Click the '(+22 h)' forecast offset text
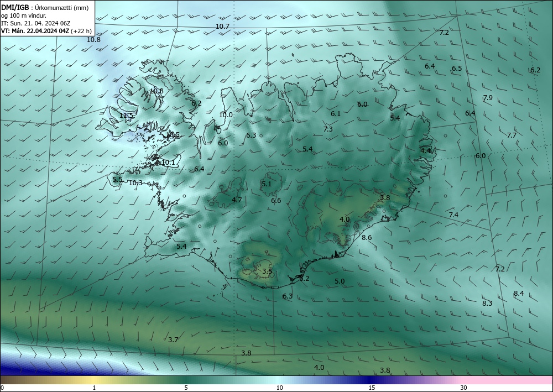This screenshot has height=392, width=553. click(81, 31)
